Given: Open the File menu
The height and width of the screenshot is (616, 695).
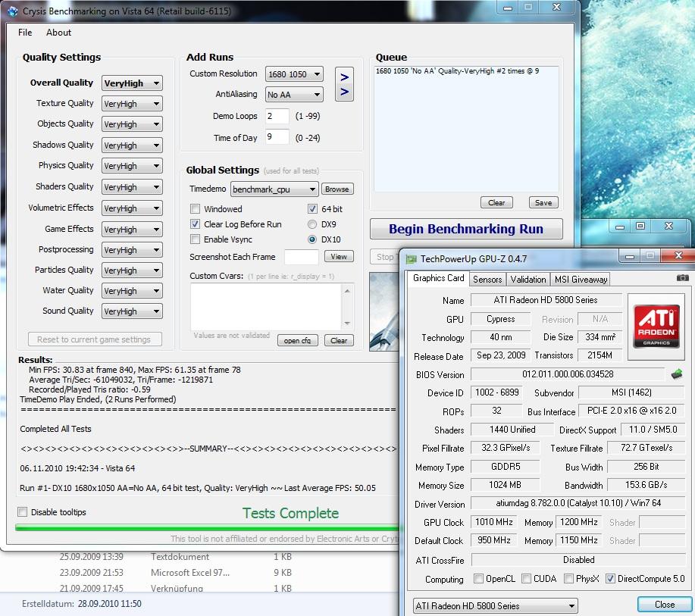Looking at the screenshot, I should pos(25,33).
